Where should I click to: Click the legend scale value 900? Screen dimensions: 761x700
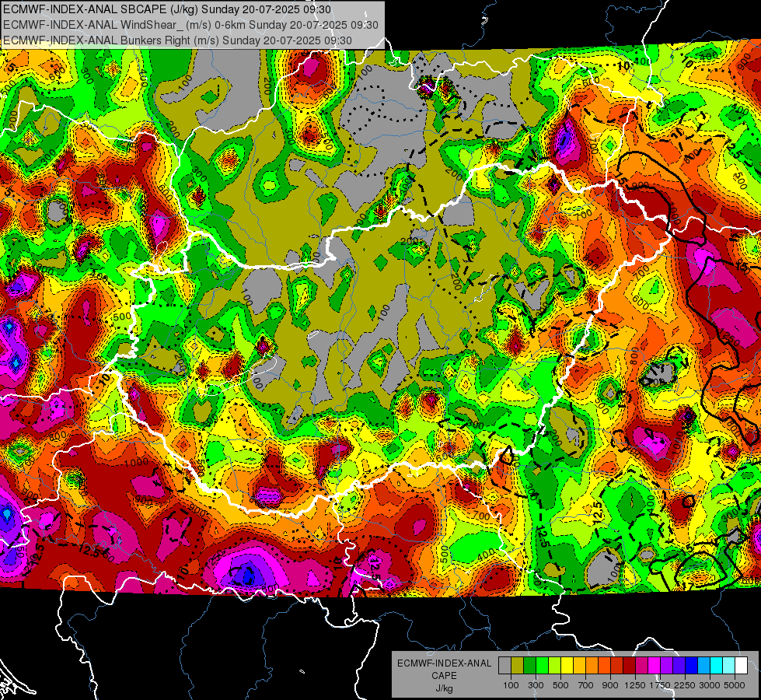[x=610, y=685]
